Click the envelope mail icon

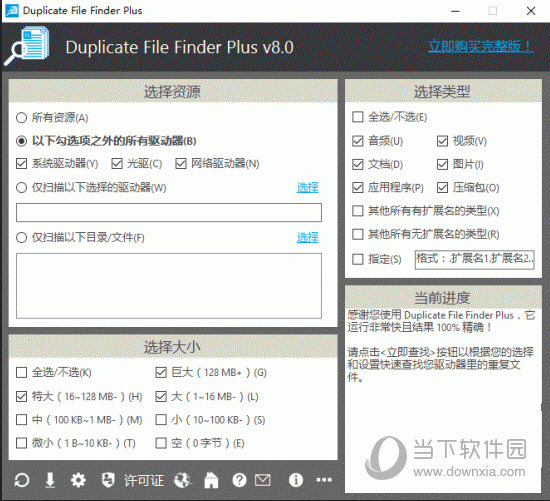[263, 480]
